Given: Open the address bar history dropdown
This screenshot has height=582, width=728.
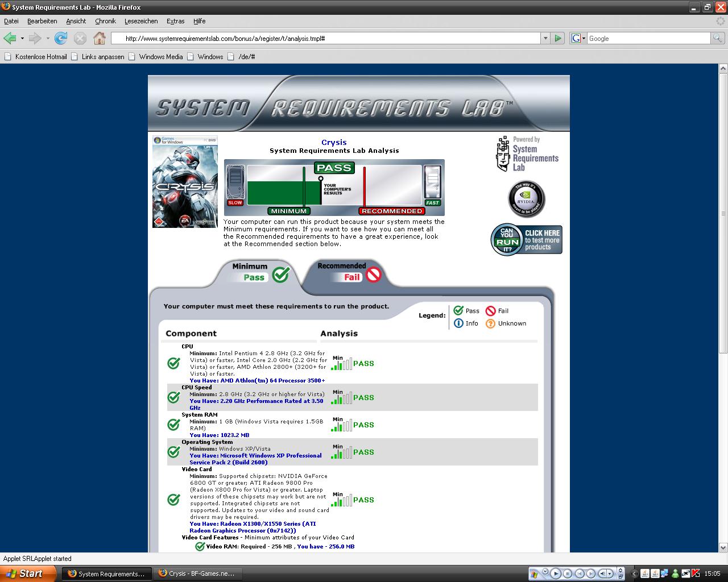Looking at the screenshot, I should (545, 38).
